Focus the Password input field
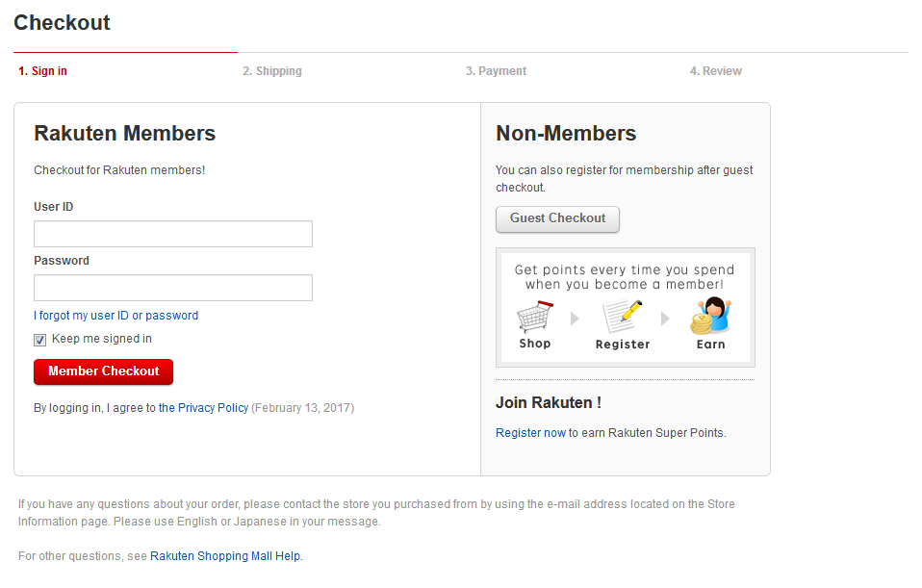 pyautogui.click(x=173, y=288)
